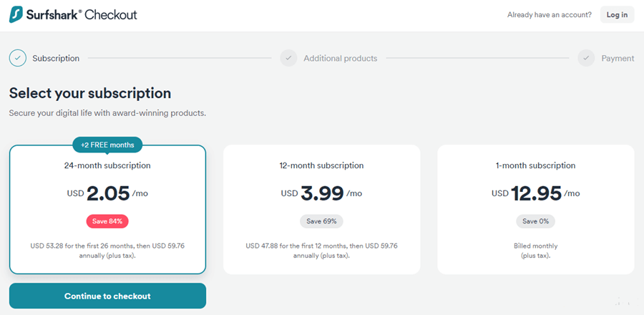Click Continue to checkout button
Viewport: 644px width, 315px height.
pyautogui.click(x=107, y=296)
